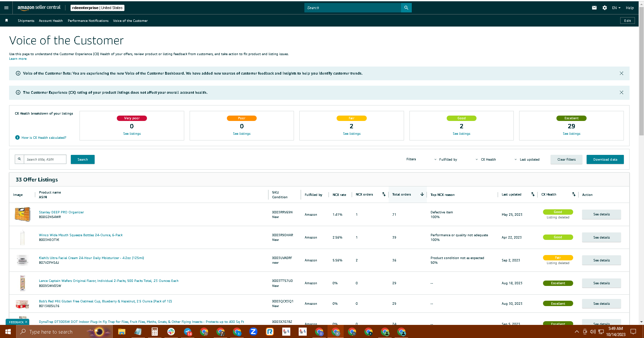Open Calculator from taskbar
This screenshot has height=338, width=644.
click(154, 332)
